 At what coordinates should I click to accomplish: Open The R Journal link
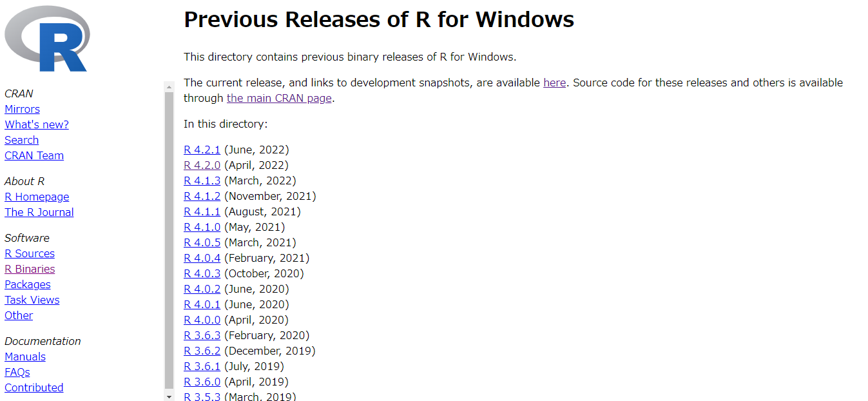(39, 212)
